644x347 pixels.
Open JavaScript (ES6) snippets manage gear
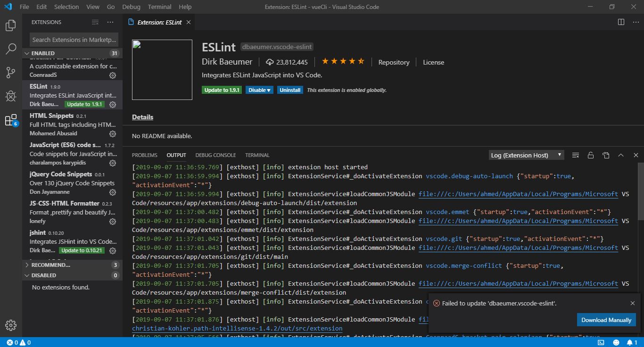[x=113, y=163]
